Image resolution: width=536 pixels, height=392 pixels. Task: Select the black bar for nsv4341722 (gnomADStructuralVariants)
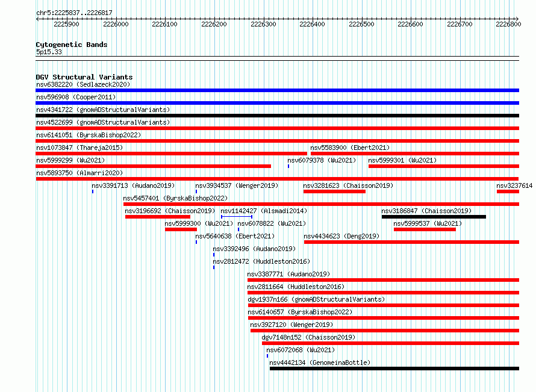point(277,116)
